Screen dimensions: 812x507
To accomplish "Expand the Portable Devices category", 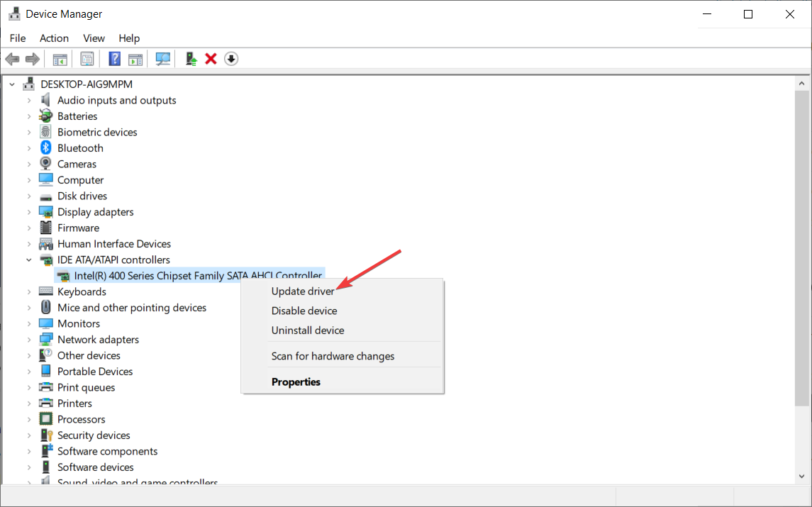I will click(x=29, y=372).
